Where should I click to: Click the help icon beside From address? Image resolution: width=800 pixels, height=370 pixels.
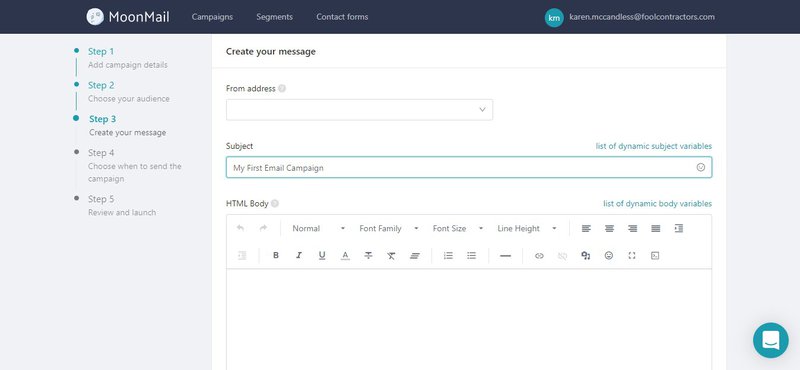click(x=282, y=88)
